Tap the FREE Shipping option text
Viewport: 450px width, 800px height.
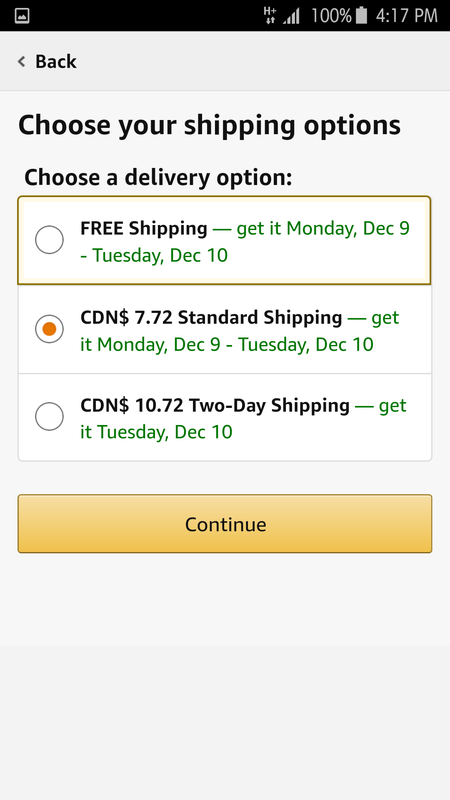(144, 228)
